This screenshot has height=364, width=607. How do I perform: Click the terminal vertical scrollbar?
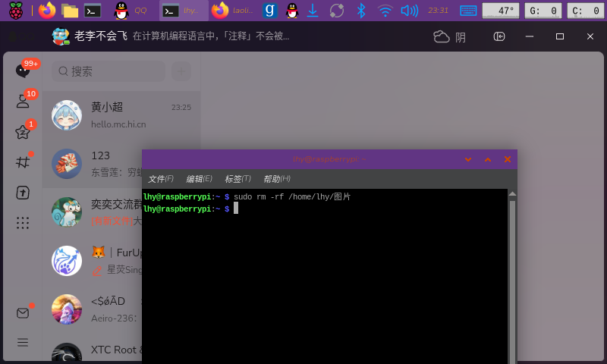click(x=512, y=281)
